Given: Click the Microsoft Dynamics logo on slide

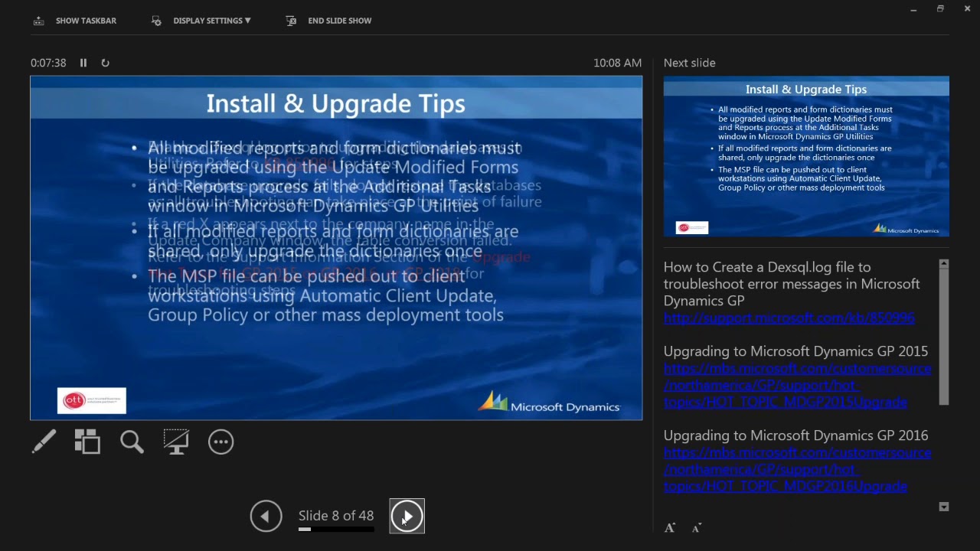Looking at the screenshot, I should point(549,403).
